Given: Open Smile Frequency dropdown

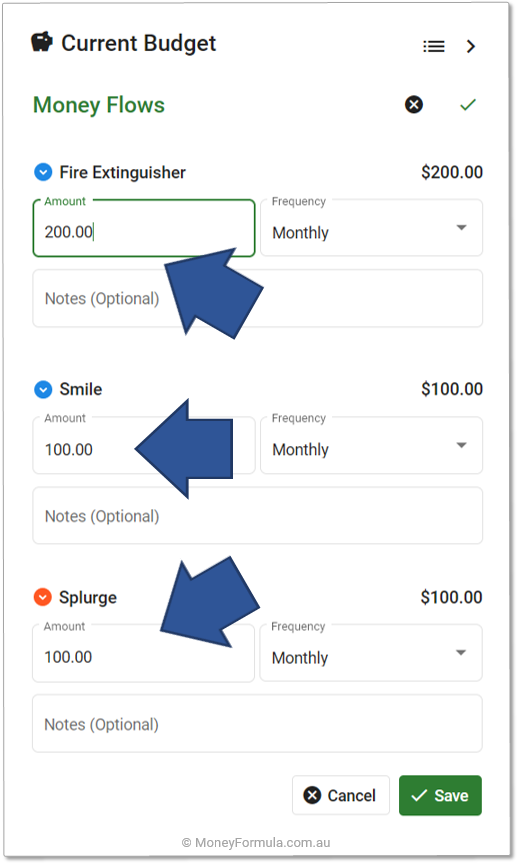Looking at the screenshot, I should point(372,445).
